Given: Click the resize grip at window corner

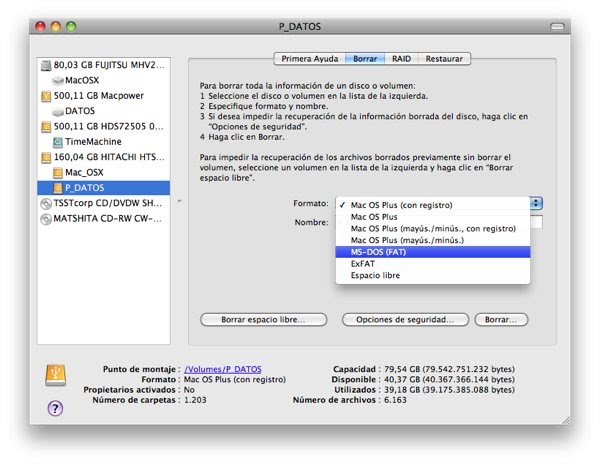Looking at the screenshot, I should click(x=566, y=420).
